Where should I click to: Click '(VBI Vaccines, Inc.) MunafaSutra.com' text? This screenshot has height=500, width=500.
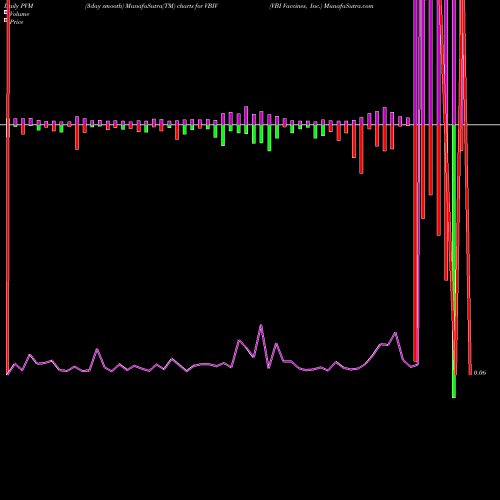pos(321,6)
